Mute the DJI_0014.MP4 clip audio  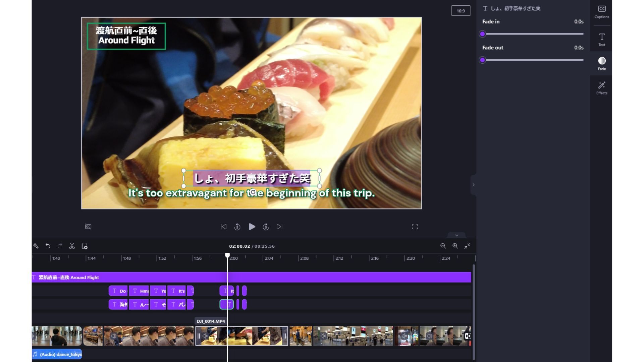(x=205, y=336)
